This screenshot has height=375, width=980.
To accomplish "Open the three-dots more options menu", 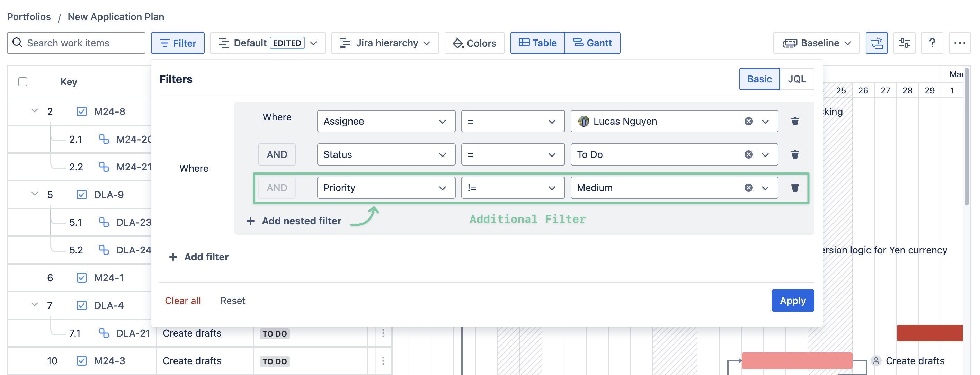I will [x=959, y=43].
